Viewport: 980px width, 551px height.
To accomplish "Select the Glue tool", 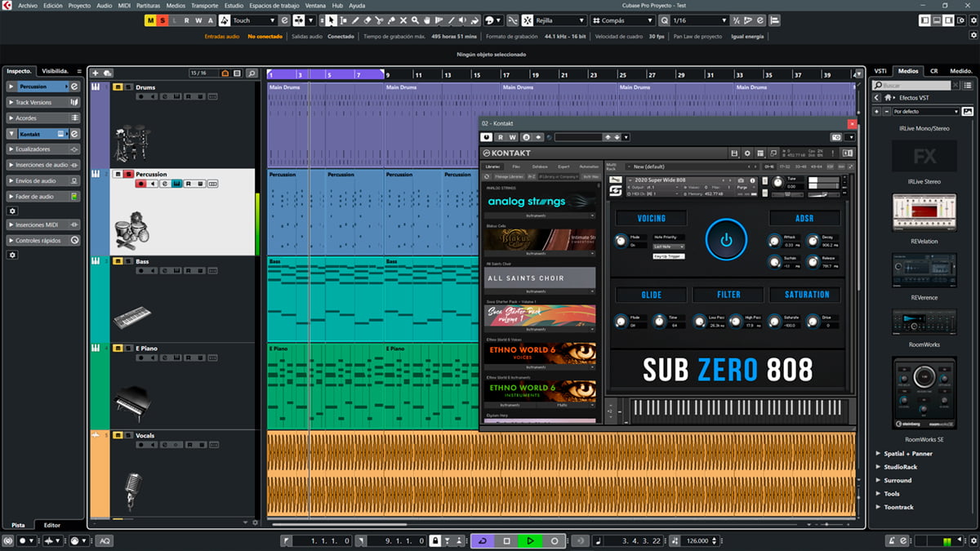I will click(x=391, y=20).
